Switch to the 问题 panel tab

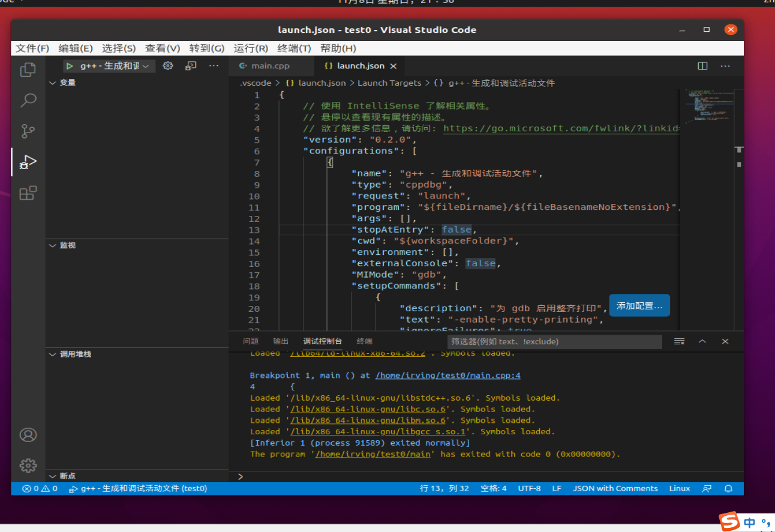pos(251,341)
